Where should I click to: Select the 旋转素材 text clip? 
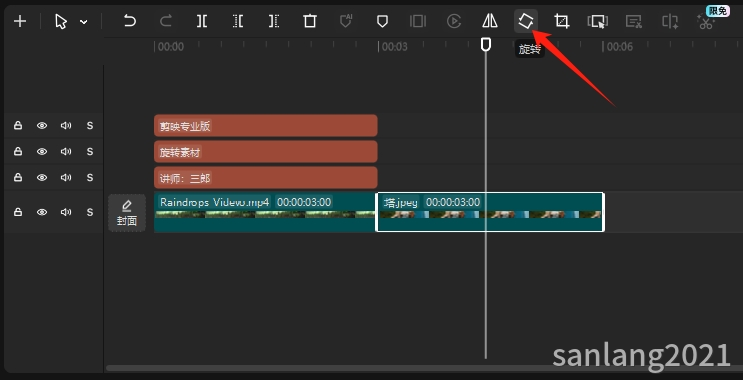pyautogui.click(x=265, y=152)
